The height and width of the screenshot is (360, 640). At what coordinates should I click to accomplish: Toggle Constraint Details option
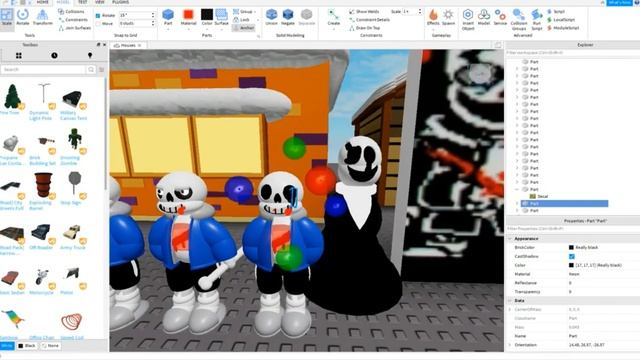click(x=369, y=20)
